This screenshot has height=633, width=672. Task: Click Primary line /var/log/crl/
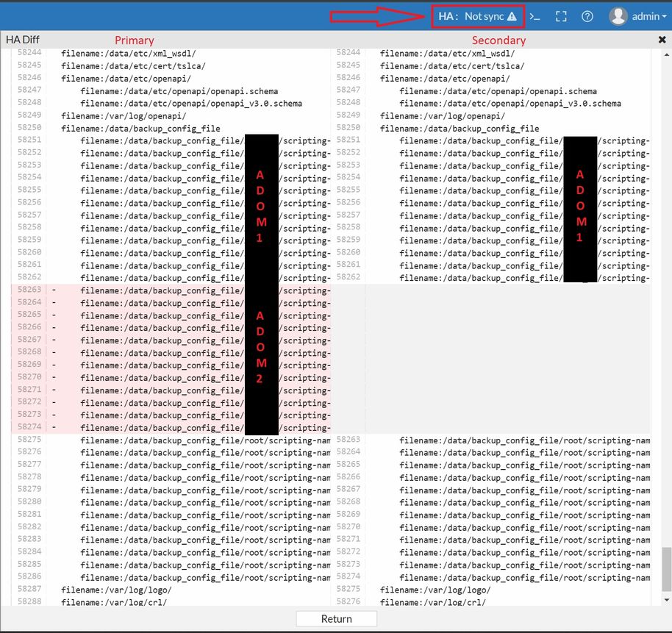pyautogui.click(x=114, y=602)
